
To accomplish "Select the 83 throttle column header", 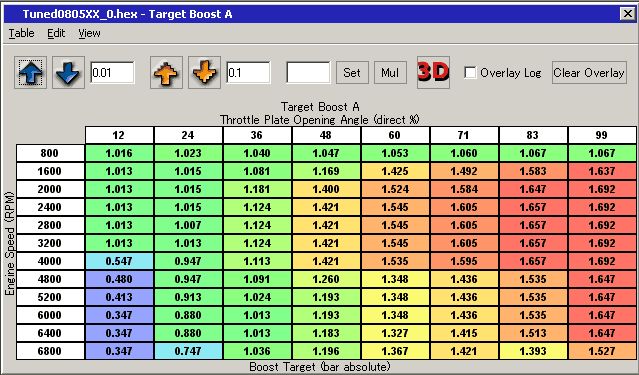I will click(x=533, y=135).
